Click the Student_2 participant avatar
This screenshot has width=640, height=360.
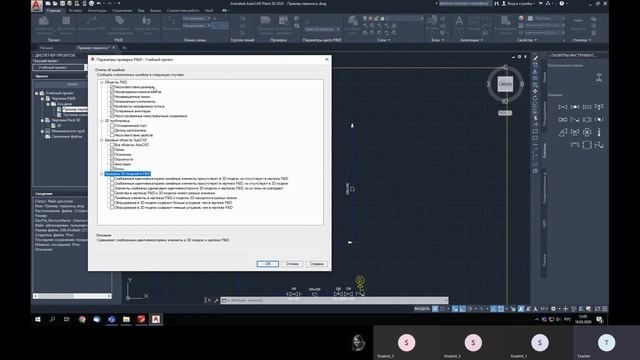[x=406, y=343]
